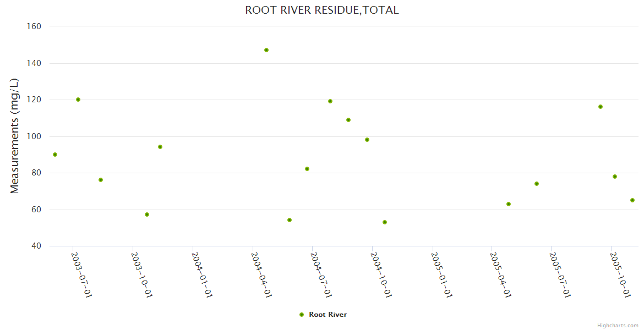Select the 63 mg/L point after 2005-04-01

(x=509, y=204)
